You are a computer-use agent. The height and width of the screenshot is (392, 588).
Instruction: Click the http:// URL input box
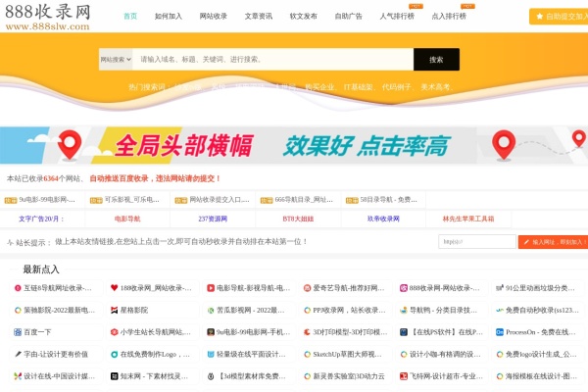(x=476, y=241)
